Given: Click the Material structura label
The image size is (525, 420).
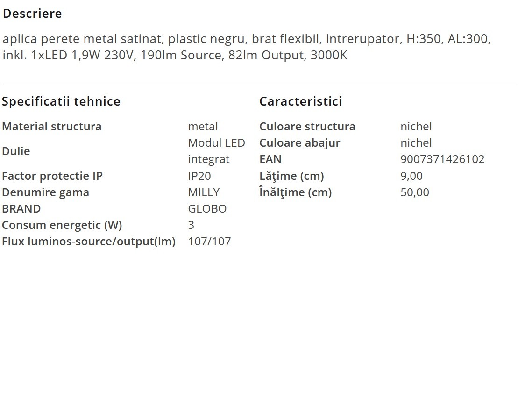Looking at the screenshot, I should tap(52, 127).
